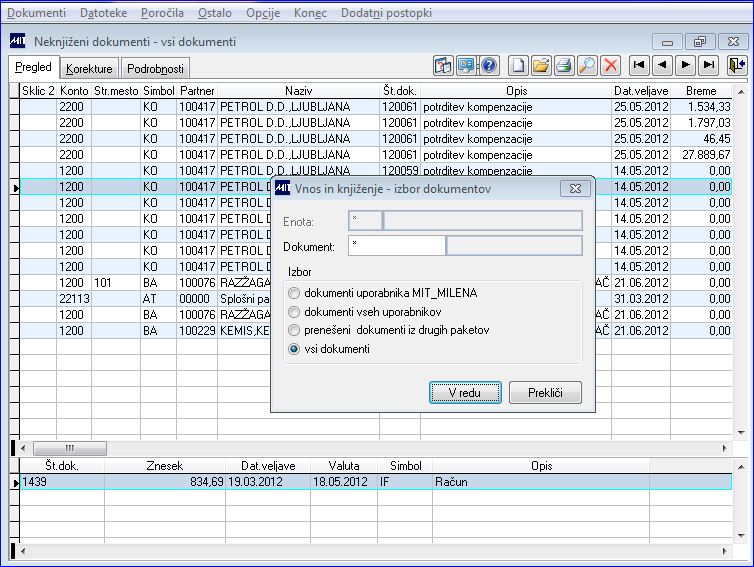
Task: Open the Poročila menu
Action: point(162,13)
